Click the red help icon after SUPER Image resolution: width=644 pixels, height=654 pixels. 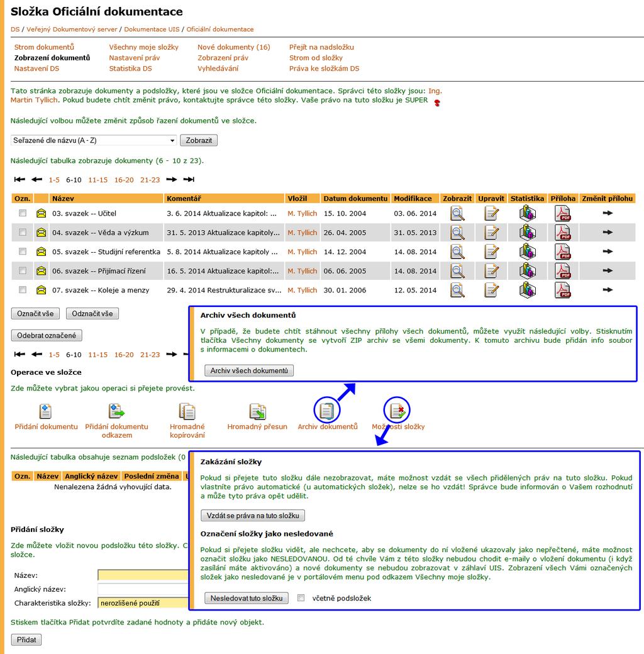pyautogui.click(x=437, y=103)
